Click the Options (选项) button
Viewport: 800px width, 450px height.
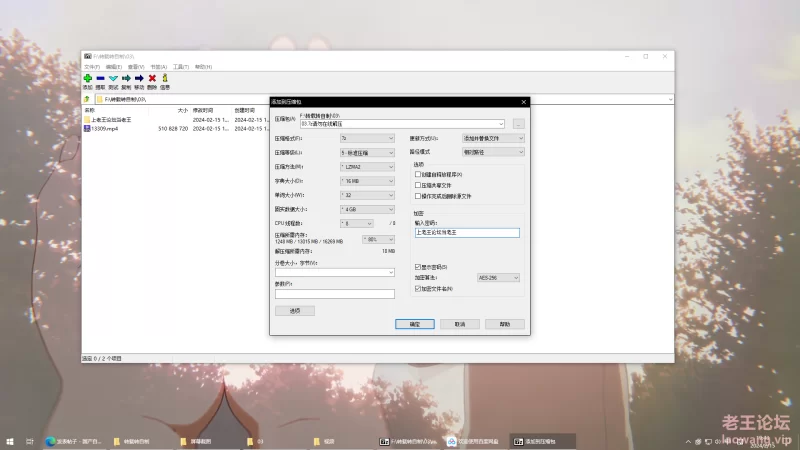(x=295, y=311)
